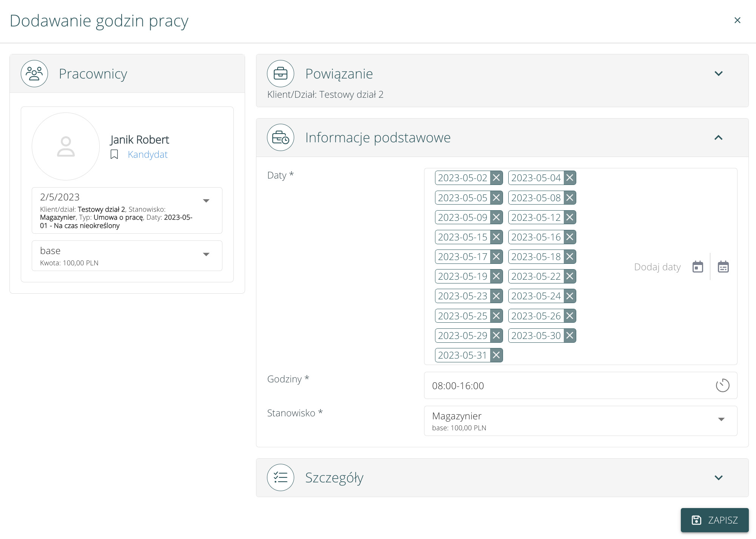Click the clock icon in Godziny field
Screen dimensions: 756x539
(722, 385)
